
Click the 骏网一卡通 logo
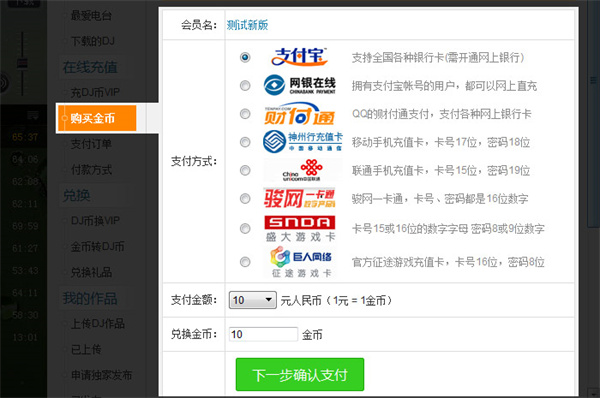[300, 198]
